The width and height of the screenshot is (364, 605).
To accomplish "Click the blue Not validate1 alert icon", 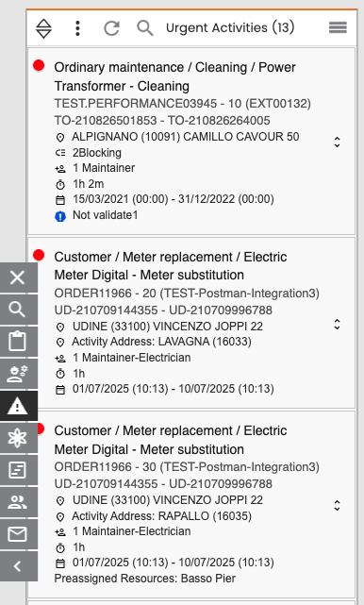I will click(x=60, y=216).
